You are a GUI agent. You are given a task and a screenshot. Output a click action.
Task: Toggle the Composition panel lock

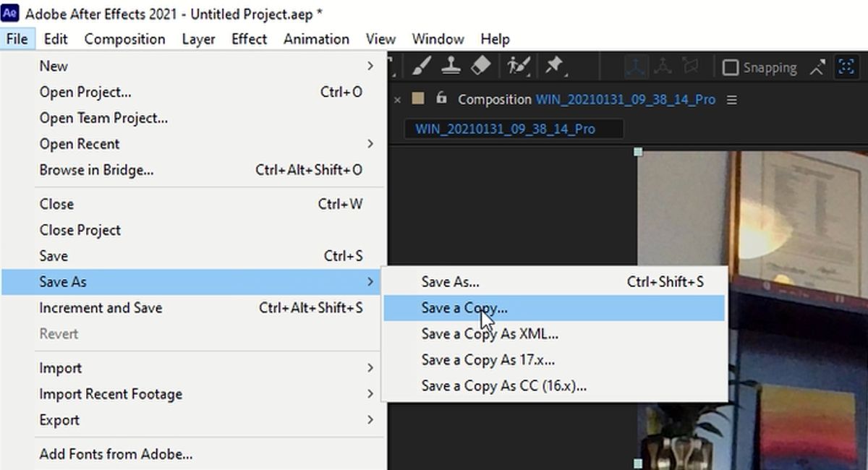point(441,100)
